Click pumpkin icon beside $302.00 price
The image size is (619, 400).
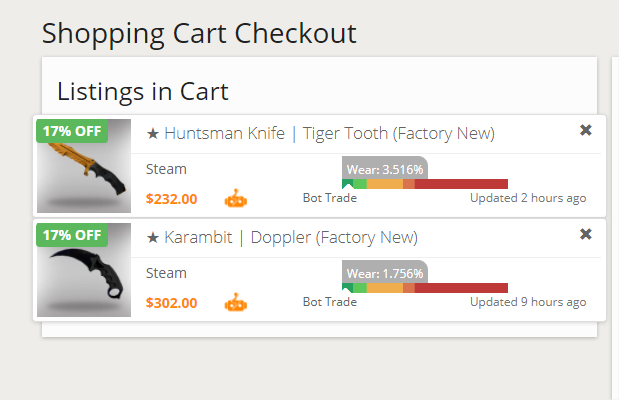[x=235, y=302]
